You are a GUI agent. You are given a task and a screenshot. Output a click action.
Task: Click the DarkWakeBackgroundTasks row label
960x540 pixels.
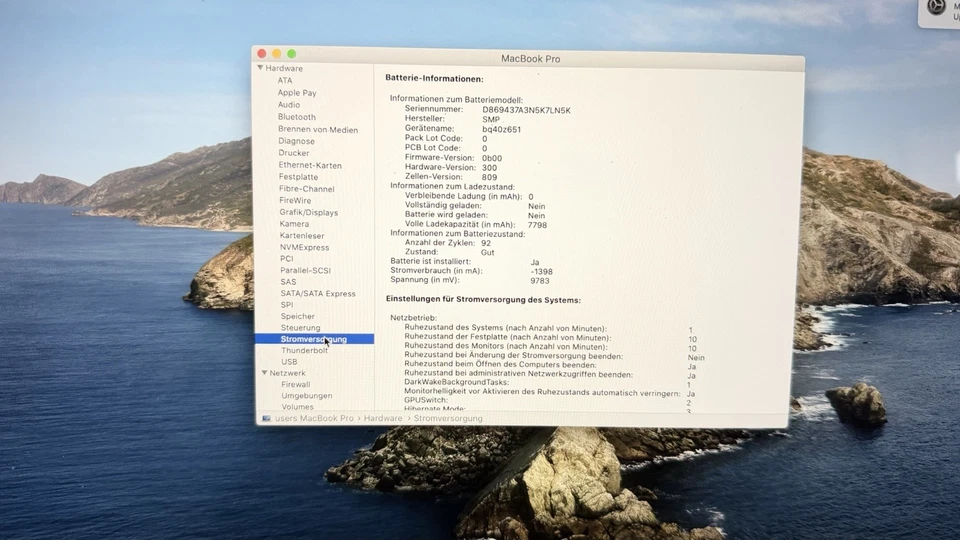[456, 382]
